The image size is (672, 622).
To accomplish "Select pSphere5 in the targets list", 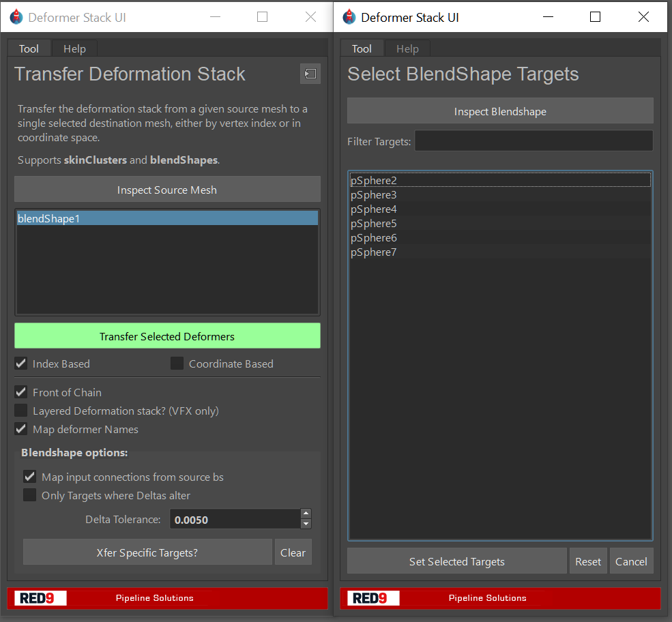I will 500,223.
